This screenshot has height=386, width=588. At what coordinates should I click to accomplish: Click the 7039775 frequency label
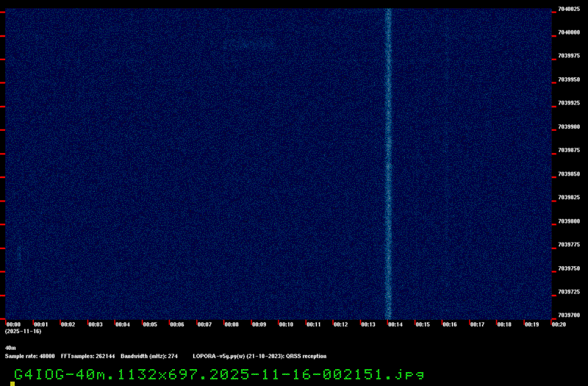point(569,245)
